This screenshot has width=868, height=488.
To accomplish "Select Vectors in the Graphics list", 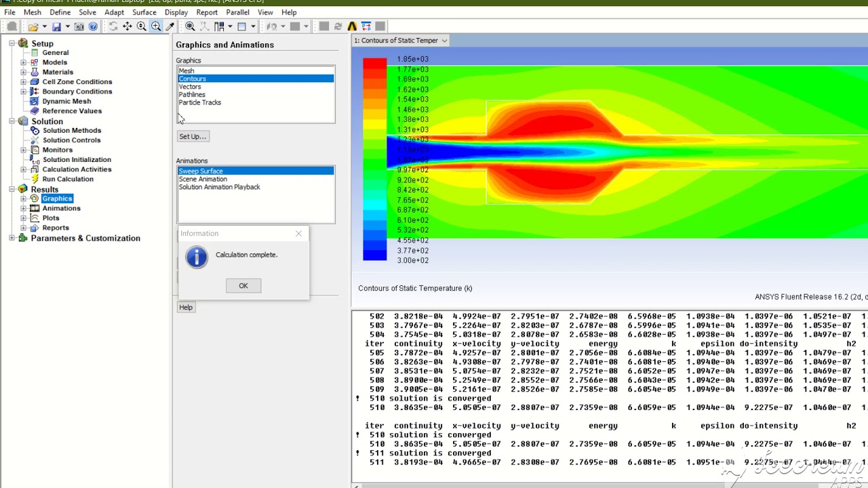I will pyautogui.click(x=256, y=87).
